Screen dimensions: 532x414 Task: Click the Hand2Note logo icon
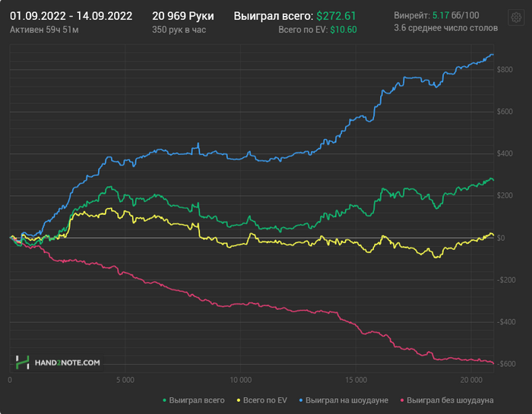coord(23,362)
